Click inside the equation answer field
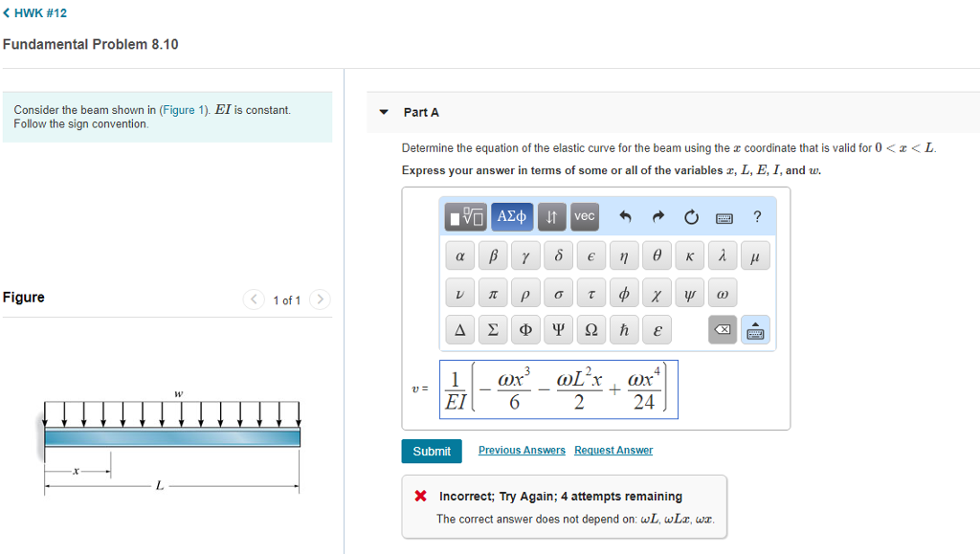The image size is (980, 554). click(x=559, y=389)
